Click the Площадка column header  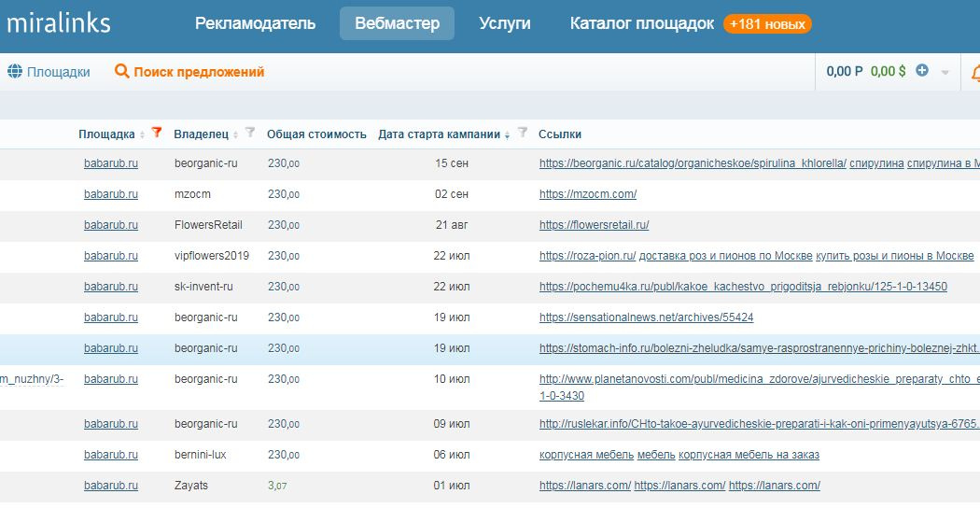[106, 134]
